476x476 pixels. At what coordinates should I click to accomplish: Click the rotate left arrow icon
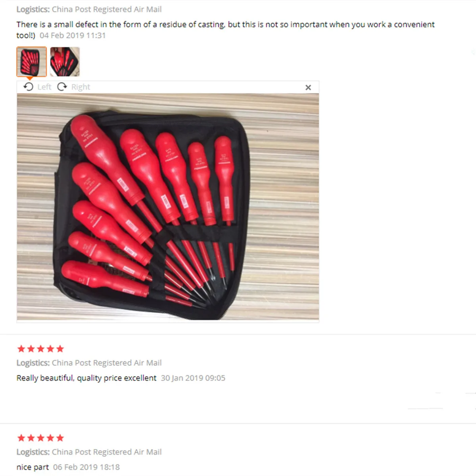[28, 87]
